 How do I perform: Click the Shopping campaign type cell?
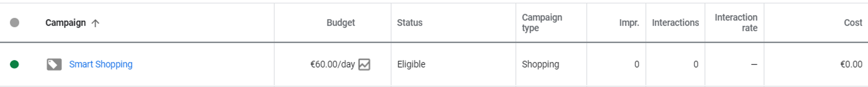pos(540,64)
